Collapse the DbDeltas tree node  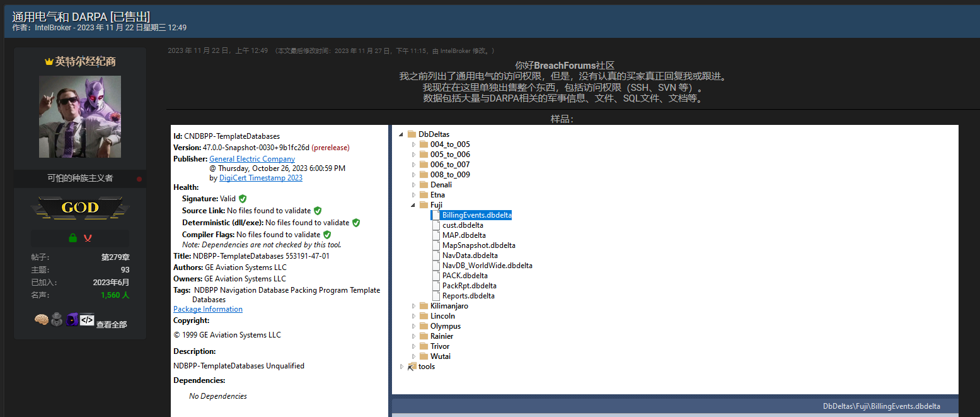point(402,134)
